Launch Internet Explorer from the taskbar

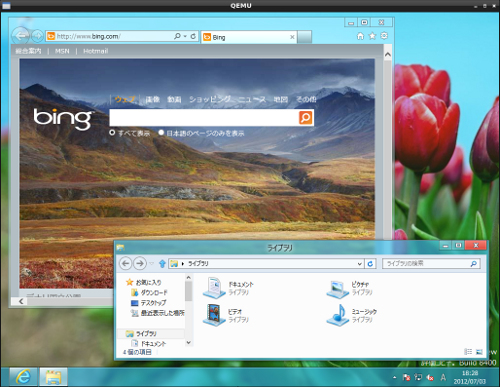pos(23,377)
